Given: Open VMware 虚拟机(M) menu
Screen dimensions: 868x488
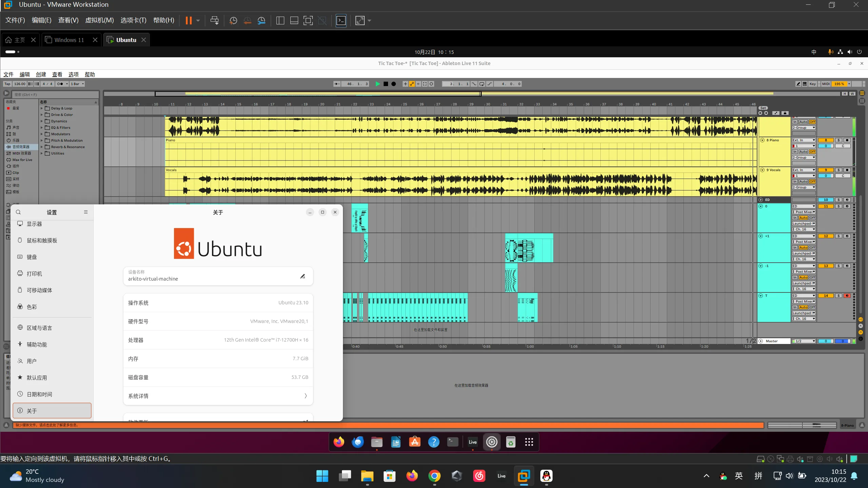Looking at the screenshot, I should (99, 20).
